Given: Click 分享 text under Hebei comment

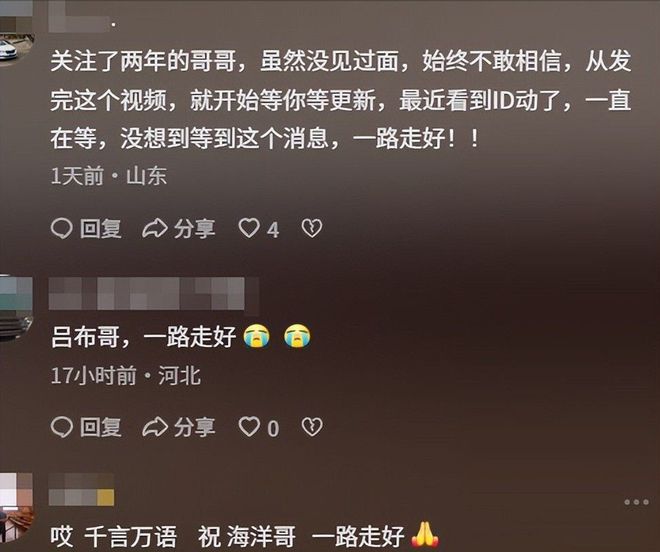Looking at the screenshot, I should pos(194,427).
